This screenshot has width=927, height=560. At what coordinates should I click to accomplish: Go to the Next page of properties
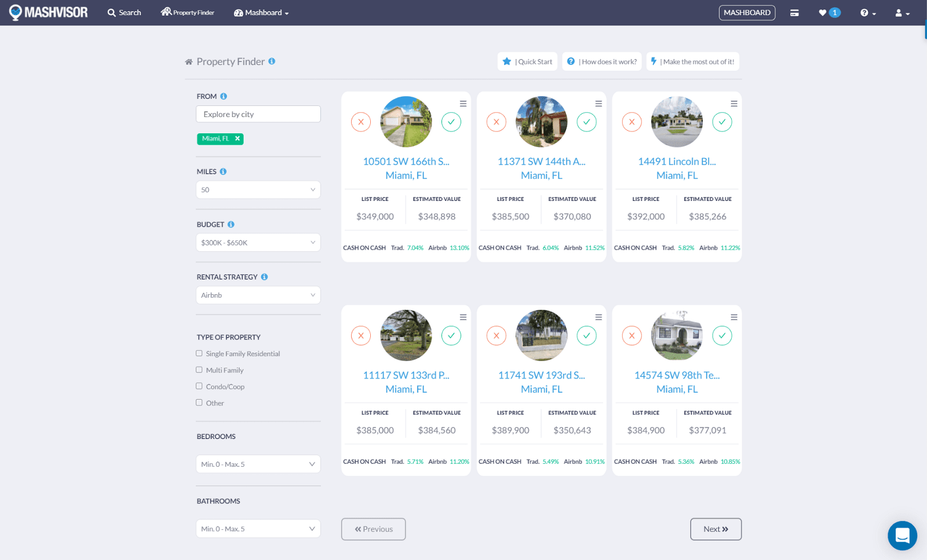(x=716, y=529)
